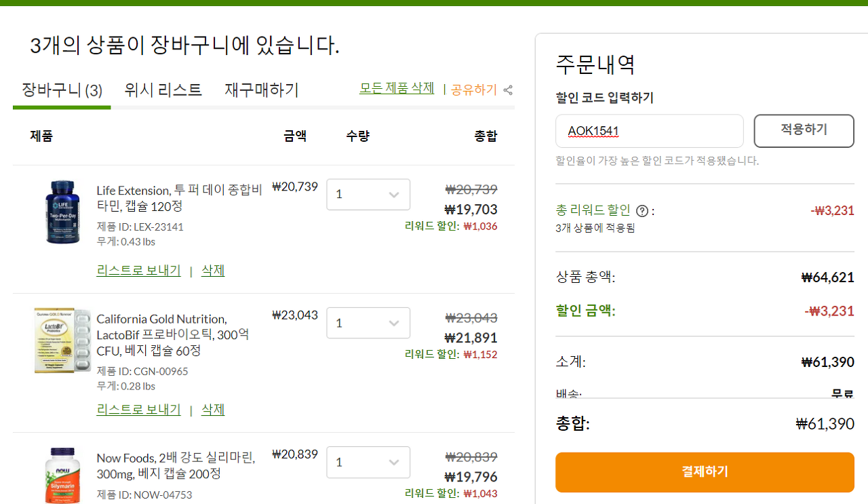This screenshot has width=868, height=504.
Task: Click the 공유하기 link
Action: pyautogui.click(x=474, y=90)
